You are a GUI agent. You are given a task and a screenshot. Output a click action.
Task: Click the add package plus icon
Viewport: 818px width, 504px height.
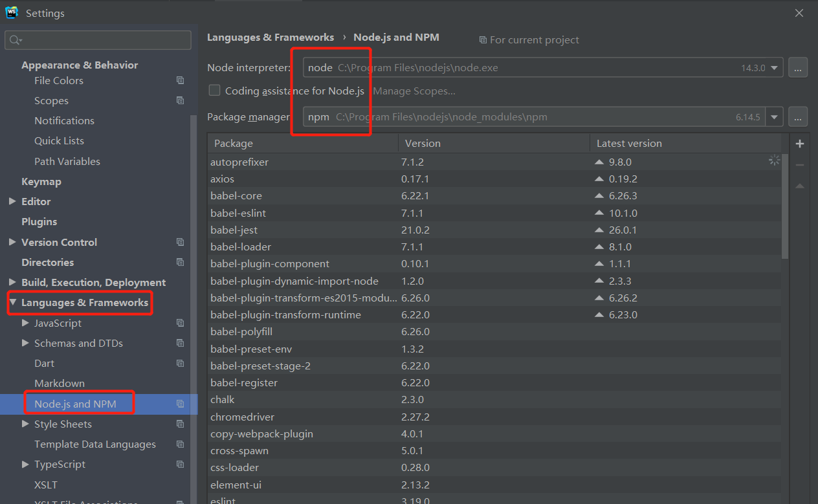[x=800, y=144]
